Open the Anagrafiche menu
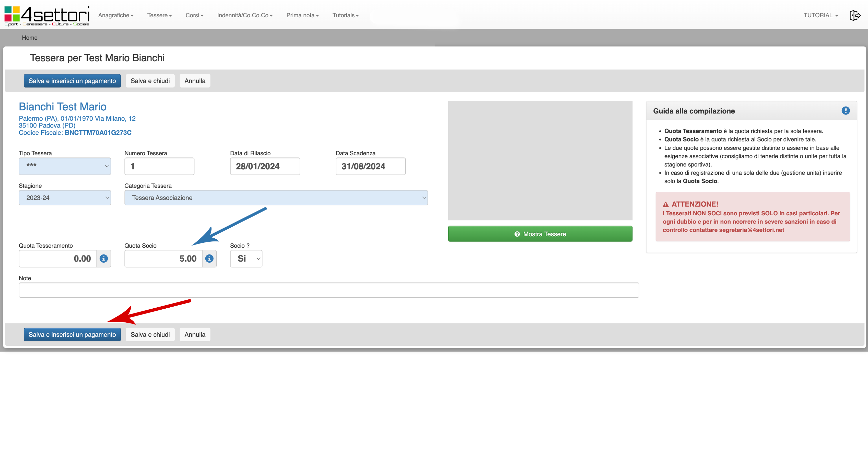The width and height of the screenshot is (868, 466). [115, 16]
